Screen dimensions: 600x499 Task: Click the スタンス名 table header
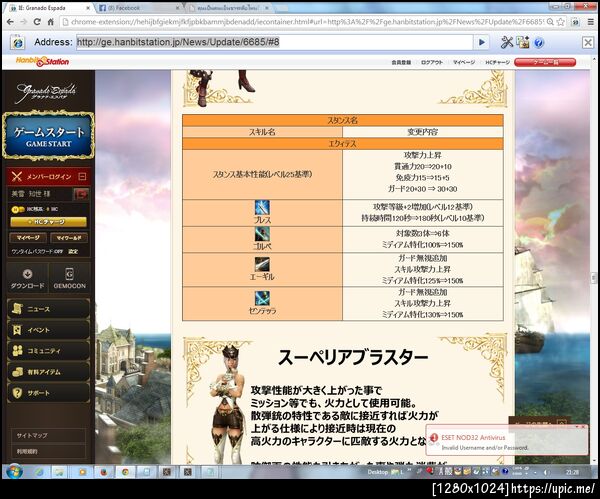342,120
